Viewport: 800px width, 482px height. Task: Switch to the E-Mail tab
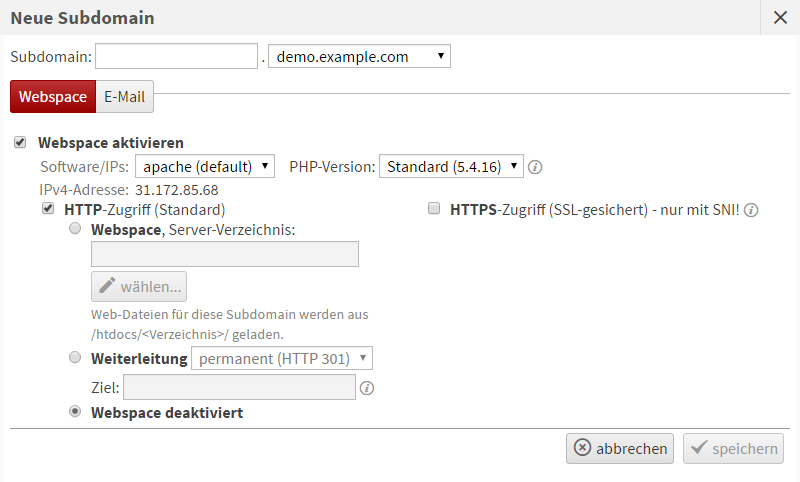124,97
